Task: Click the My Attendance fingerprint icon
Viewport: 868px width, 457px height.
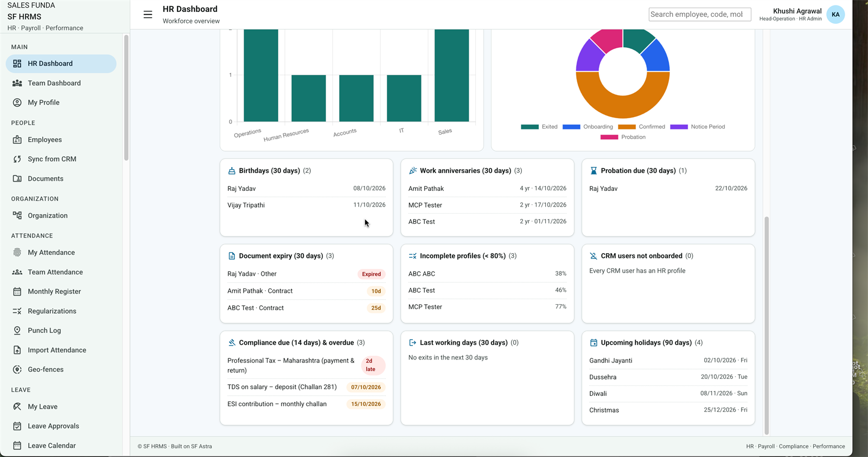Action: pyautogui.click(x=17, y=253)
